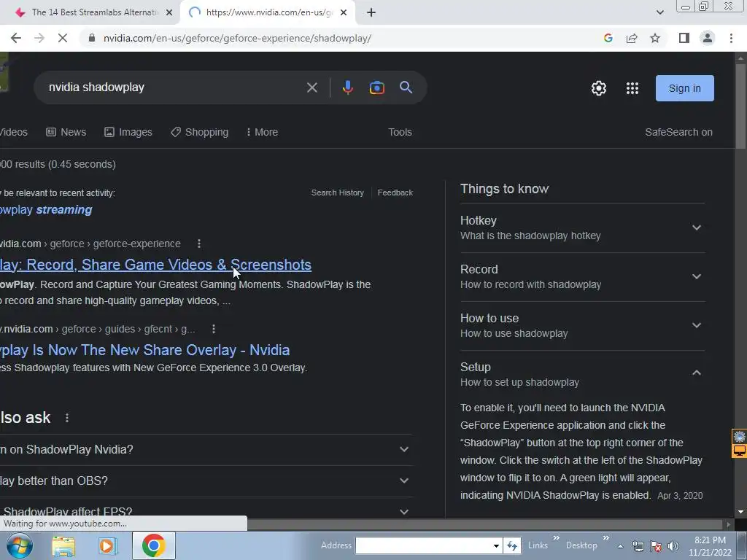Expand the Links toolbar chevron
Screen dimensions: 747x560
pos(556,538)
